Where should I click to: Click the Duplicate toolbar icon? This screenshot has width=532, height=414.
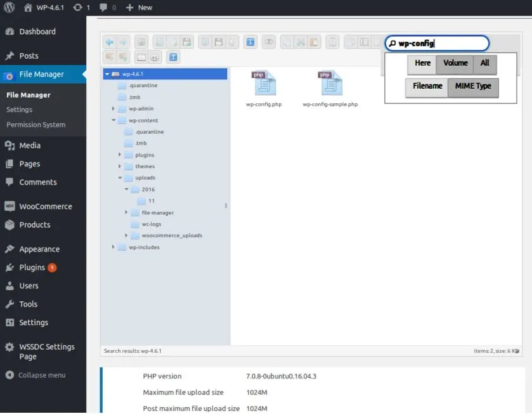pos(351,42)
